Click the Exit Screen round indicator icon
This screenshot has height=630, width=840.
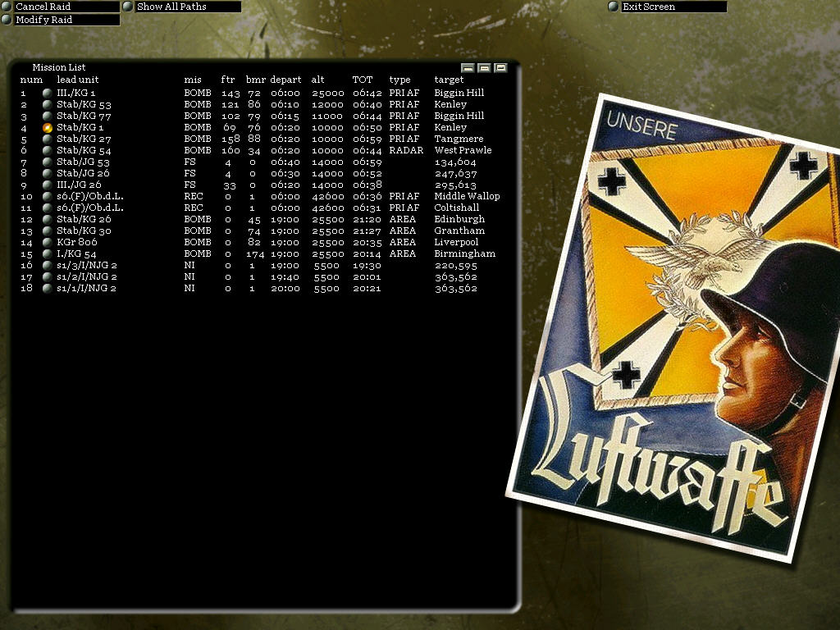[x=614, y=7]
